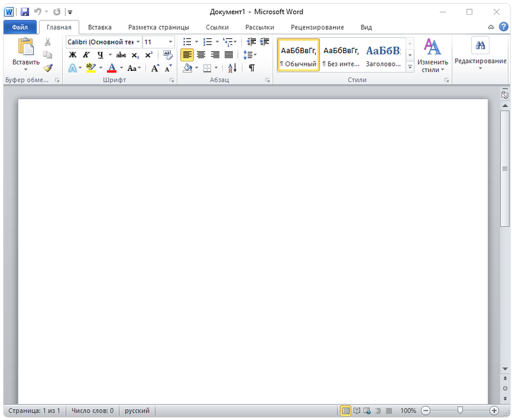Click русский language indicator
The image size is (512, 420).
pos(137,410)
